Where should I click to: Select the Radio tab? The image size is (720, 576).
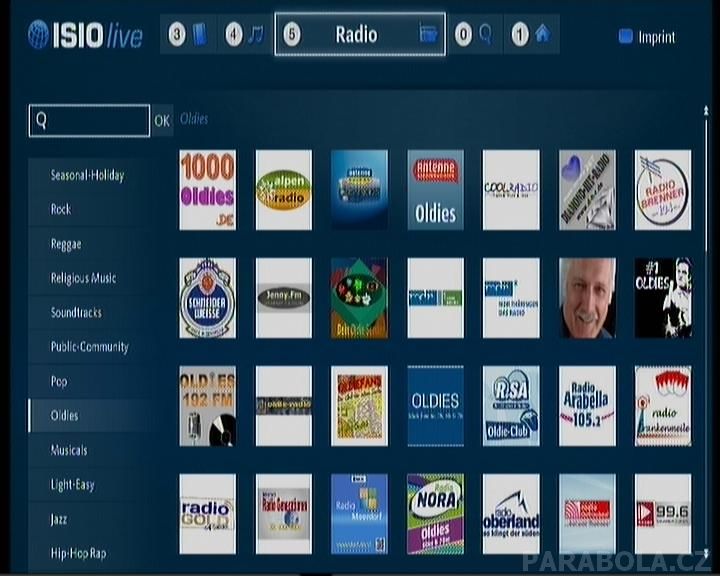(x=360, y=34)
